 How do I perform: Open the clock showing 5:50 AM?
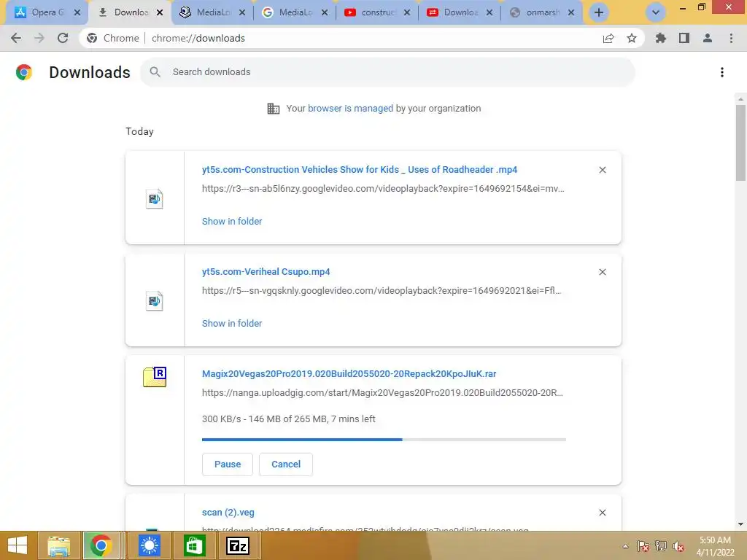(715, 546)
